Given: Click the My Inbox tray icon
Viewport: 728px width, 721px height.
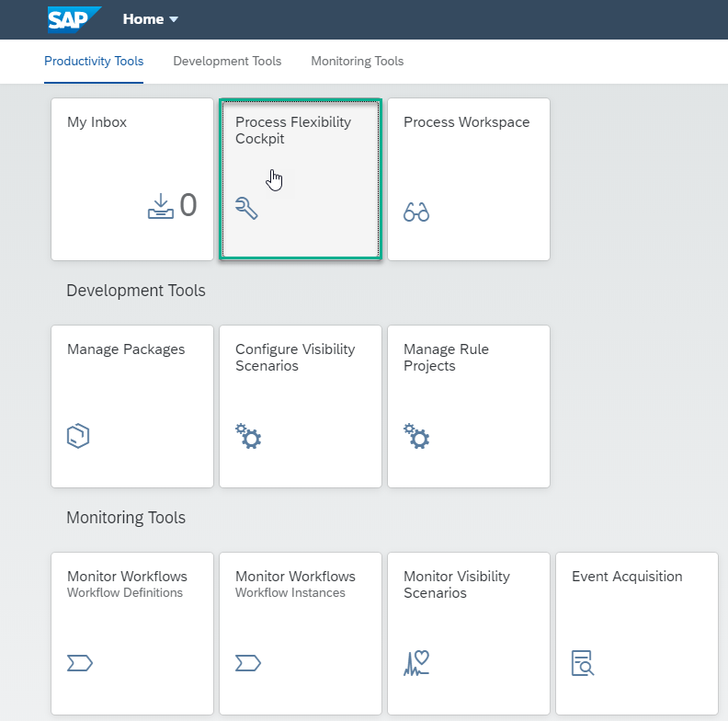Looking at the screenshot, I should 160,206.
